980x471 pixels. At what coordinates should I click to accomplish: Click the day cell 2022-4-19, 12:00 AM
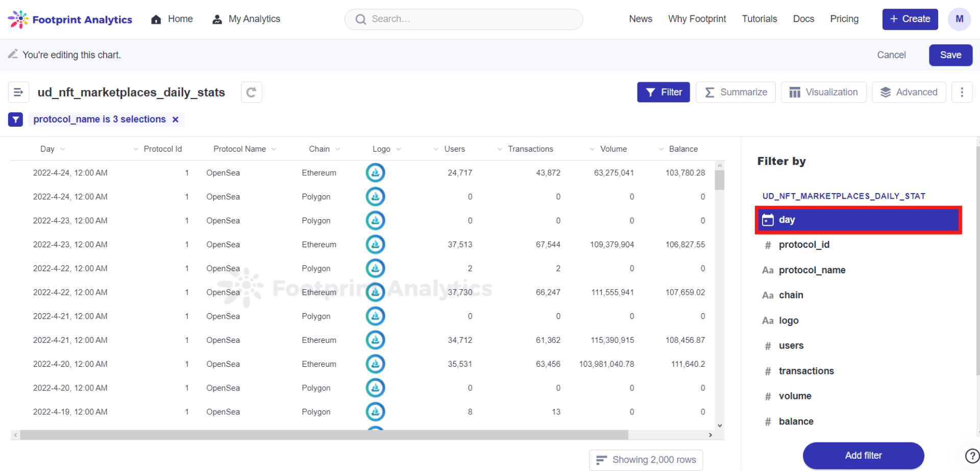coord(70,412)
